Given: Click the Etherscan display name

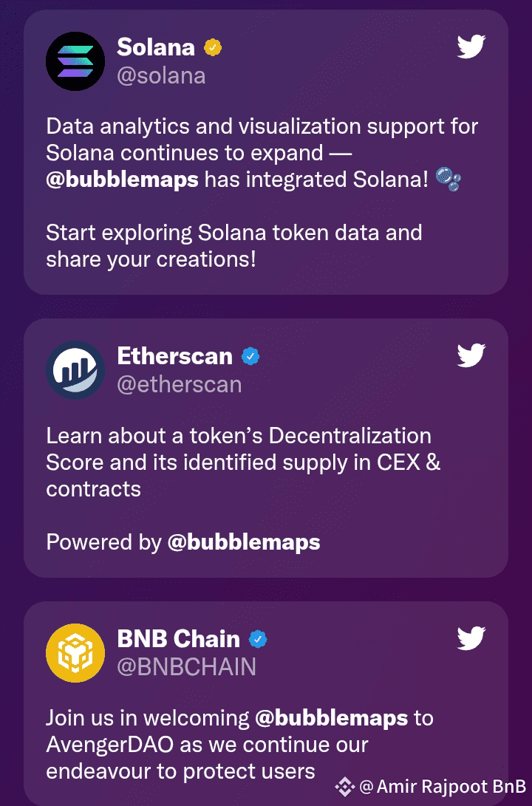Looking at the screenshot, I should click(175, 355).
